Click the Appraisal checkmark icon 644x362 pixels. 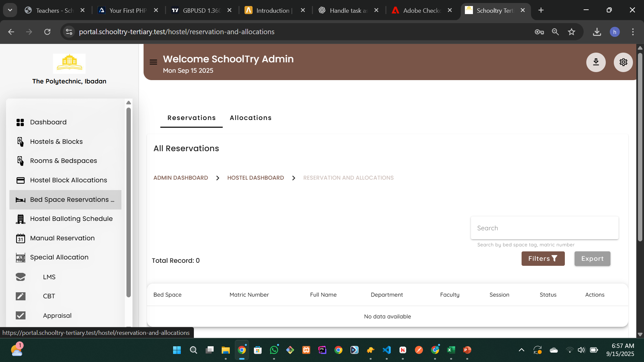(20, 315)
